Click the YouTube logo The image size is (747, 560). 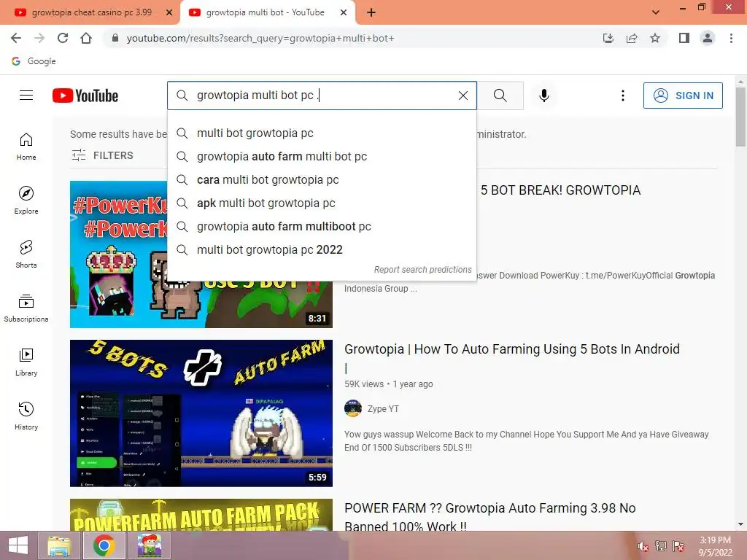[85, 96]
